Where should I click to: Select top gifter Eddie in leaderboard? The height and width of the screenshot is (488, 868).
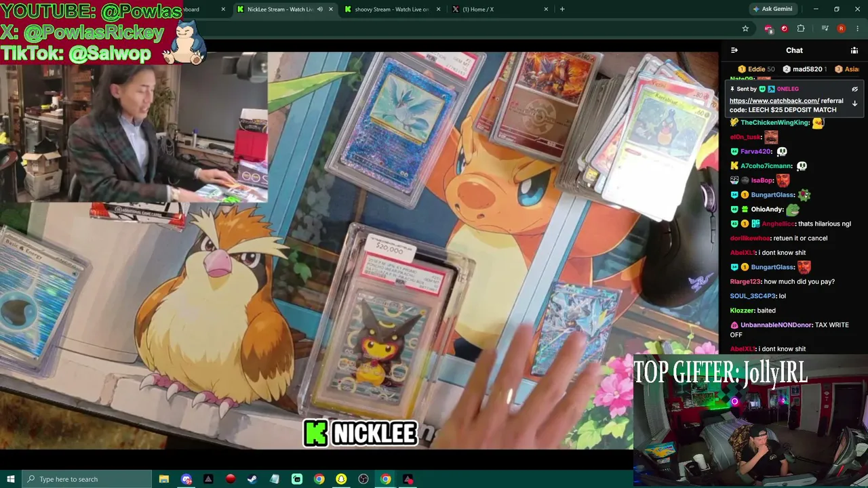[x=756, y=69]
